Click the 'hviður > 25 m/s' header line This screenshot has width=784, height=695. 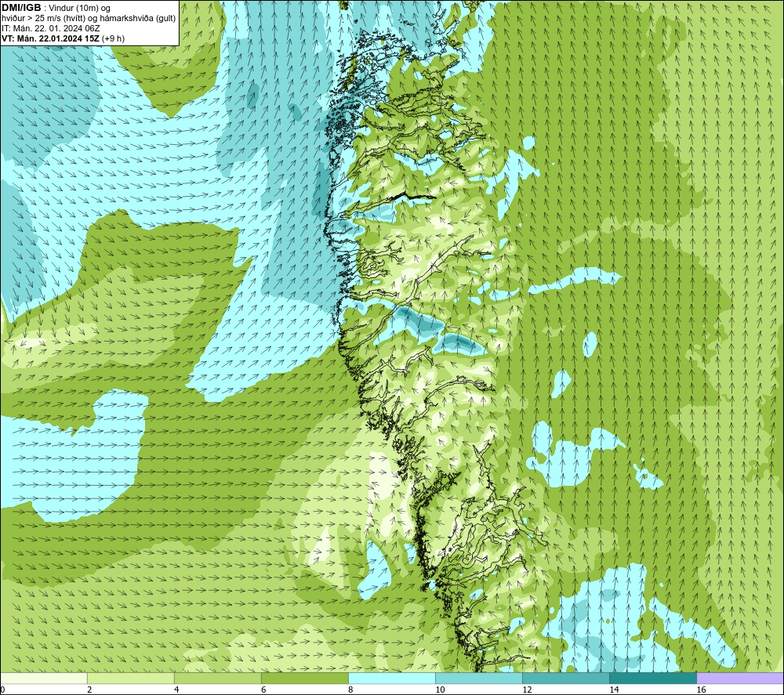89,19
